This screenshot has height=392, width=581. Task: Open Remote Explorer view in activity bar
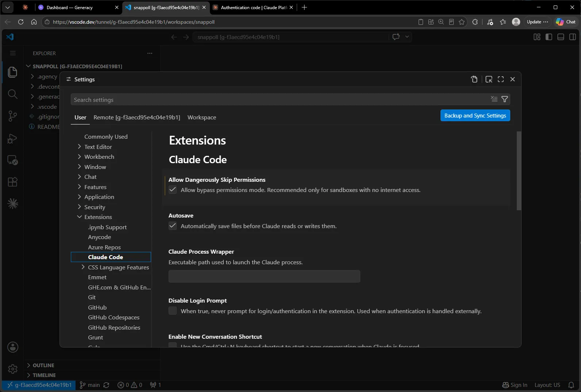[x=13, y=160]
